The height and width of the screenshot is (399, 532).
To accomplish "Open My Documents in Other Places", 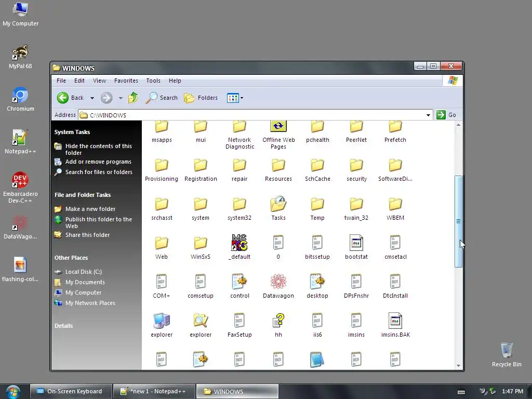I will click(85, 282).
